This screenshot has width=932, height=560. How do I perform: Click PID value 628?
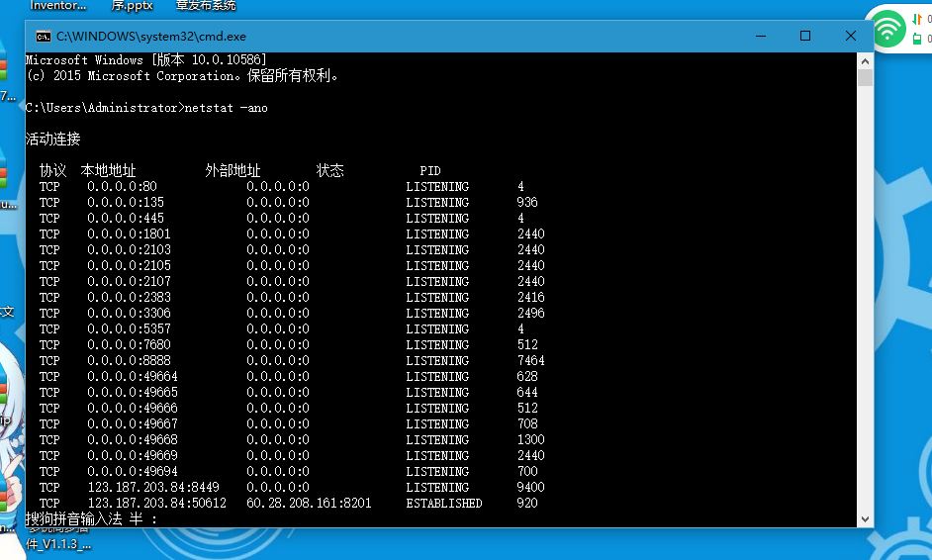click(x=527, y=376)
